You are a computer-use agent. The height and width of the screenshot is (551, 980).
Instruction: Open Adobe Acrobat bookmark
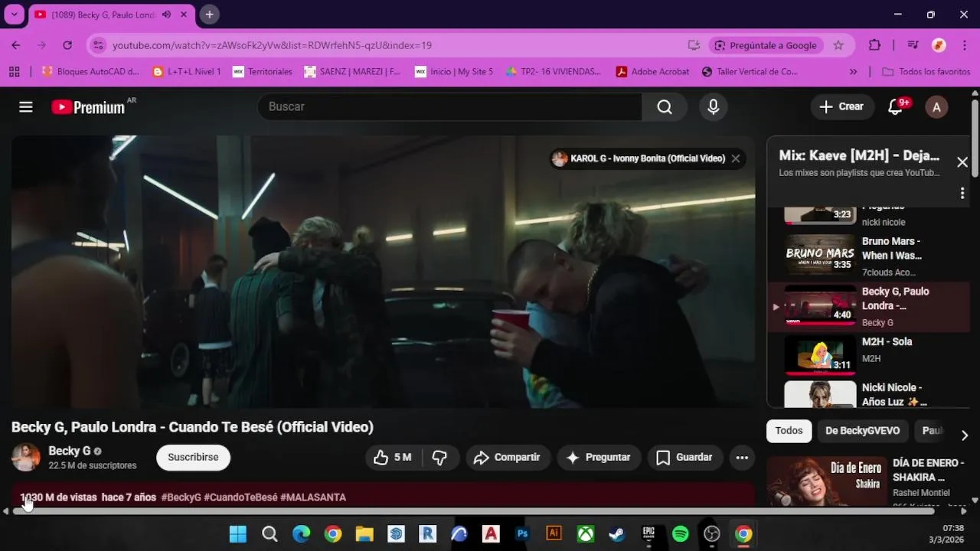coord(652,72)
